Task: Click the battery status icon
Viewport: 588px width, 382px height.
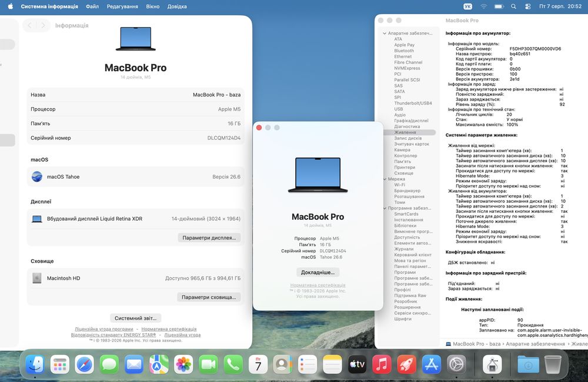Action: point(499,6)
